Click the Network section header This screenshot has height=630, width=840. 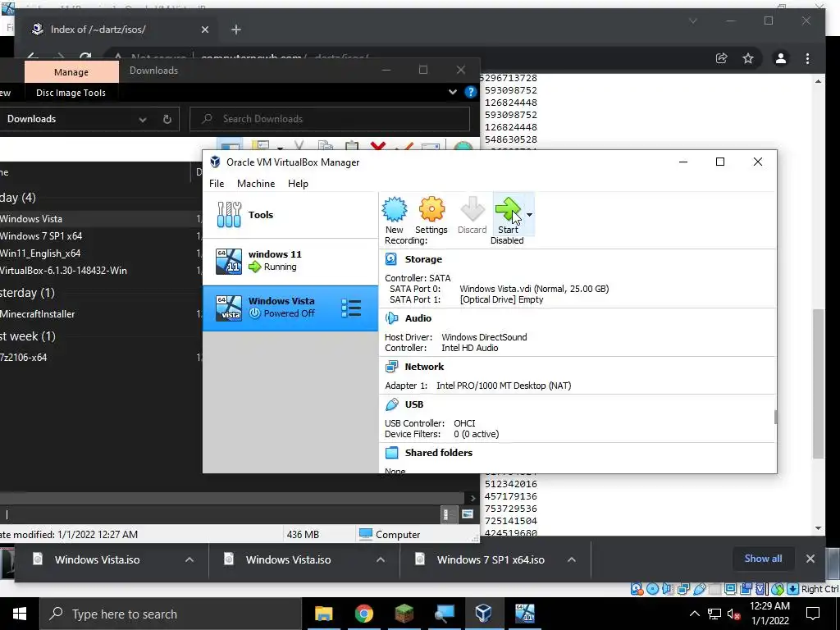[424, 367]
